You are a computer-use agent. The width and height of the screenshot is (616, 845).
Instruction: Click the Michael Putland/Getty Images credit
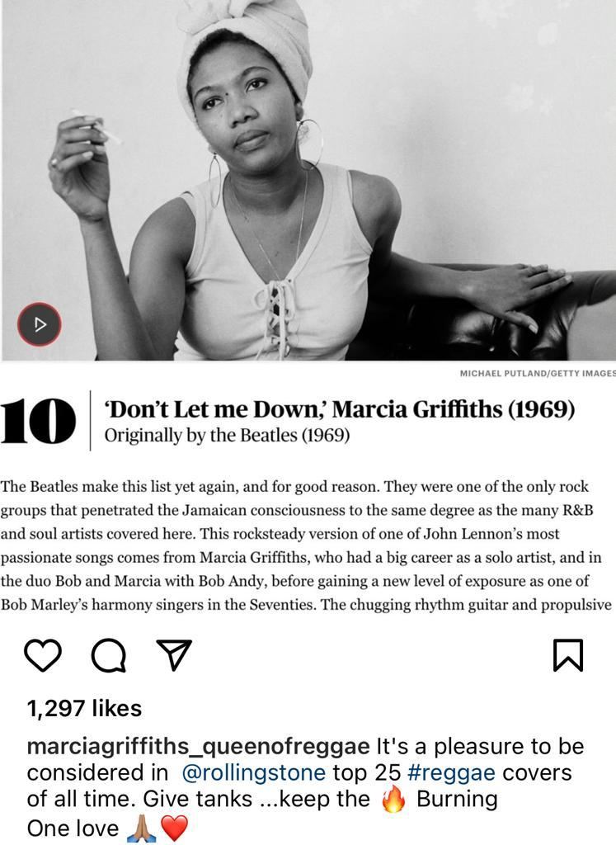[538, 373]
